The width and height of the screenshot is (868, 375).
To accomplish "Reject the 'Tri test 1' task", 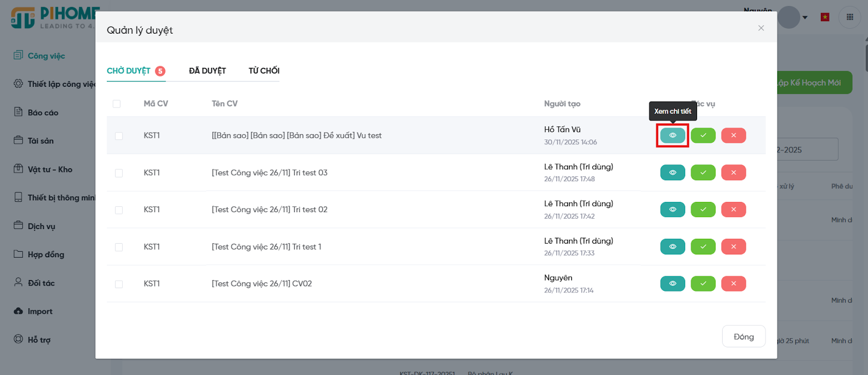I will point(733,246).
